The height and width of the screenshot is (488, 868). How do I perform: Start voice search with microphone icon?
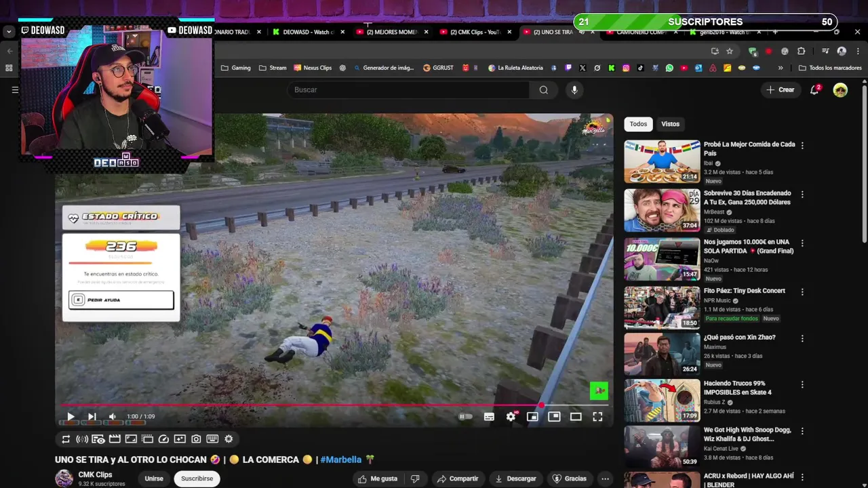[x=574, y=89]
